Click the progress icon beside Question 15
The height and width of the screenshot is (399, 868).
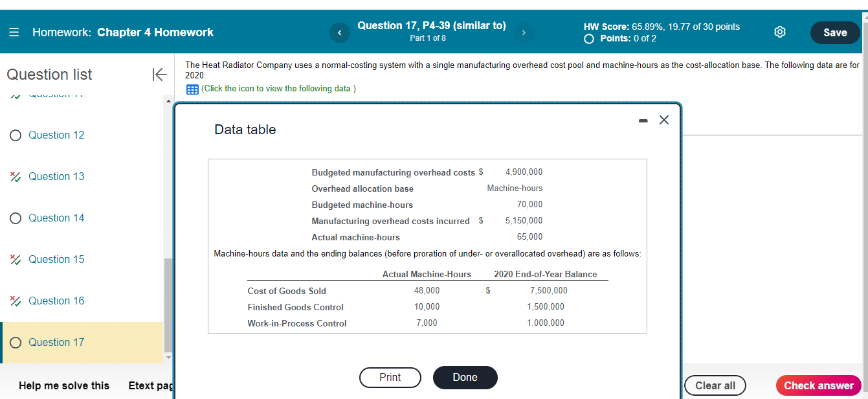pyautogui.click(x=14, y=259)
